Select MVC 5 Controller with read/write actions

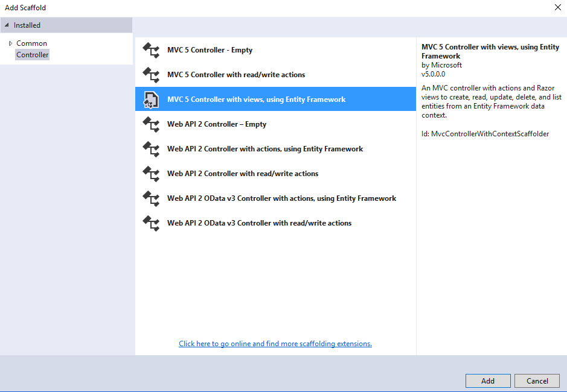[275, 75]
